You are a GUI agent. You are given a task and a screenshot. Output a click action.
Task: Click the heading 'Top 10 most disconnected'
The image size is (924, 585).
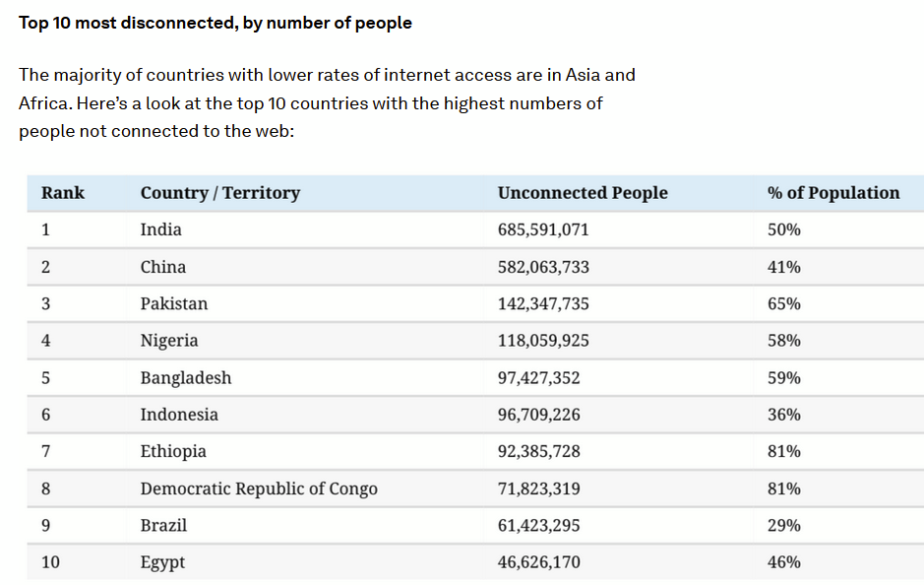coord(216,23)
